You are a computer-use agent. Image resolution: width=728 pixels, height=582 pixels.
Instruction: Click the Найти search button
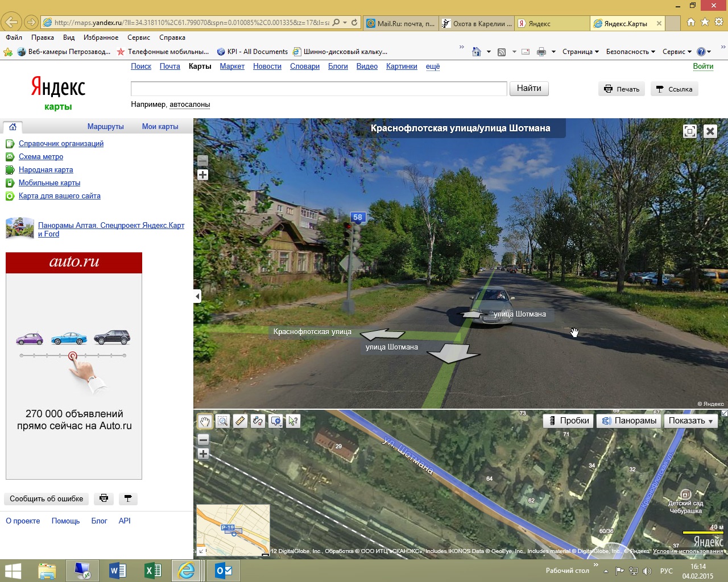pyautogui.click(x=529, y=89)
